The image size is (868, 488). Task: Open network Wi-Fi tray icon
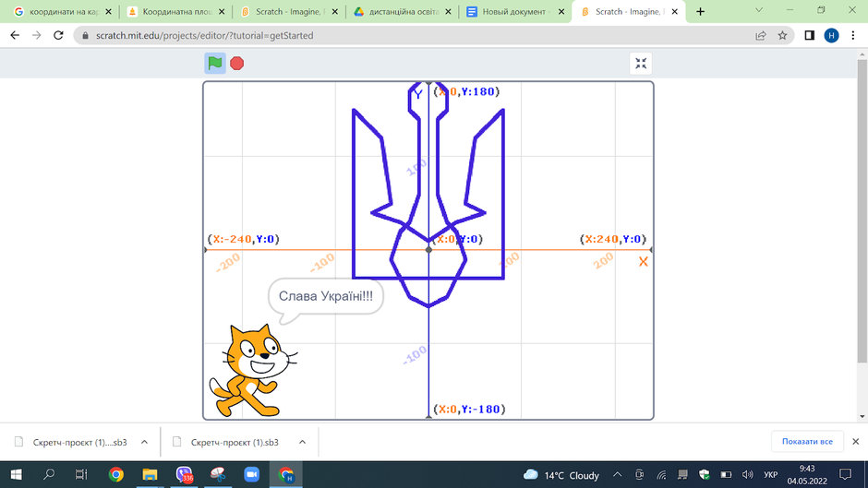coord(661,475)
